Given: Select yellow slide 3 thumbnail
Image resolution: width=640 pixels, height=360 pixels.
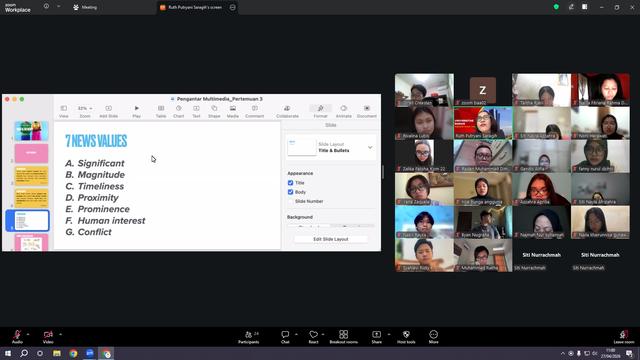Looking at the screenshot, I should 31,176.
